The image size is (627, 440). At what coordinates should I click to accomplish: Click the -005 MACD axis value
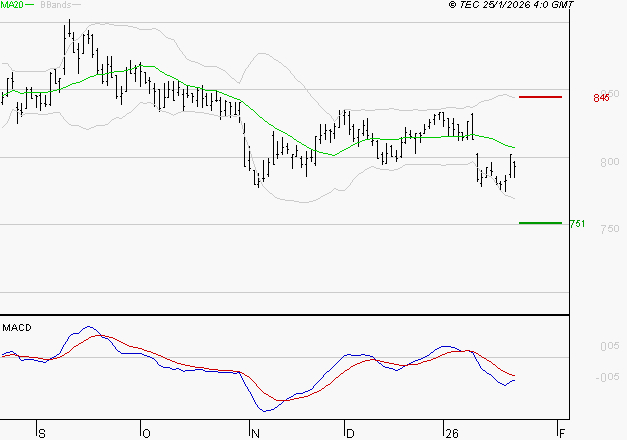(608, 377)
